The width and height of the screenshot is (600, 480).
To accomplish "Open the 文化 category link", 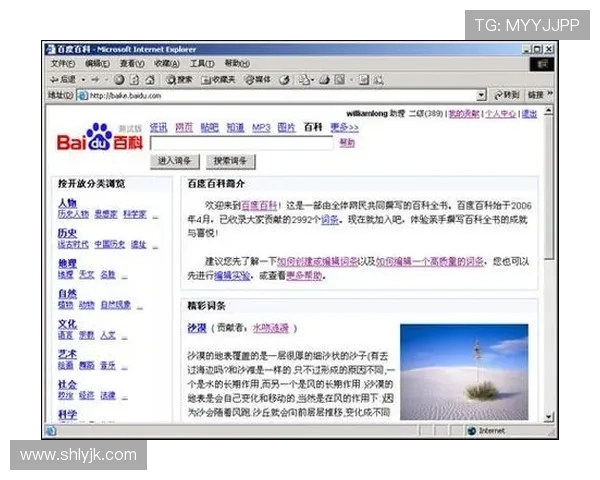I will pyautogui.click(x=67, y=324).
